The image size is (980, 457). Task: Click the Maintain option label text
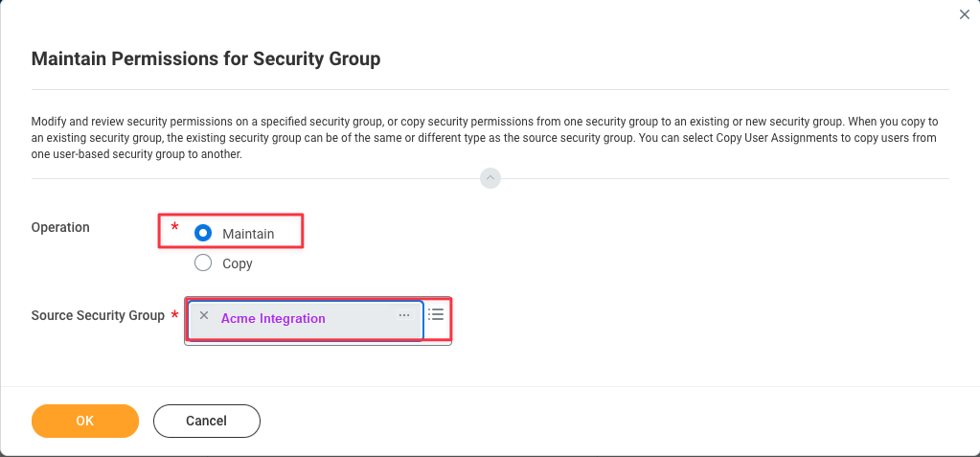[248, 234]
